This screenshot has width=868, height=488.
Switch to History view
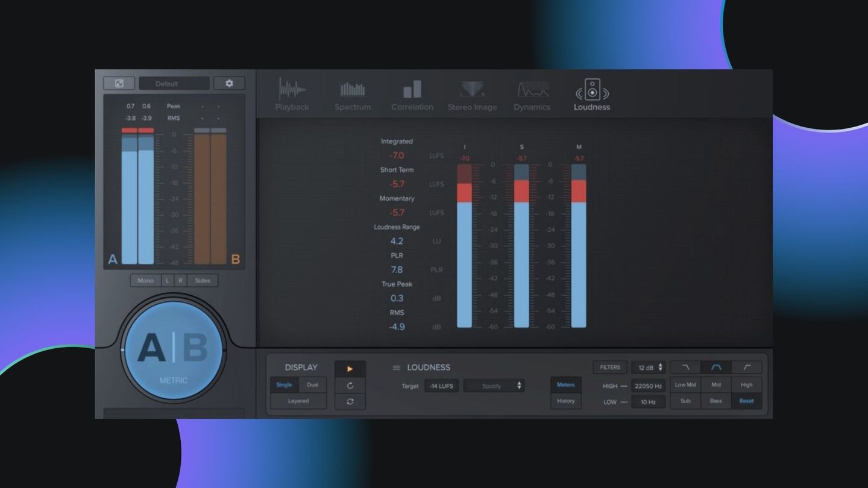(565, 401)
